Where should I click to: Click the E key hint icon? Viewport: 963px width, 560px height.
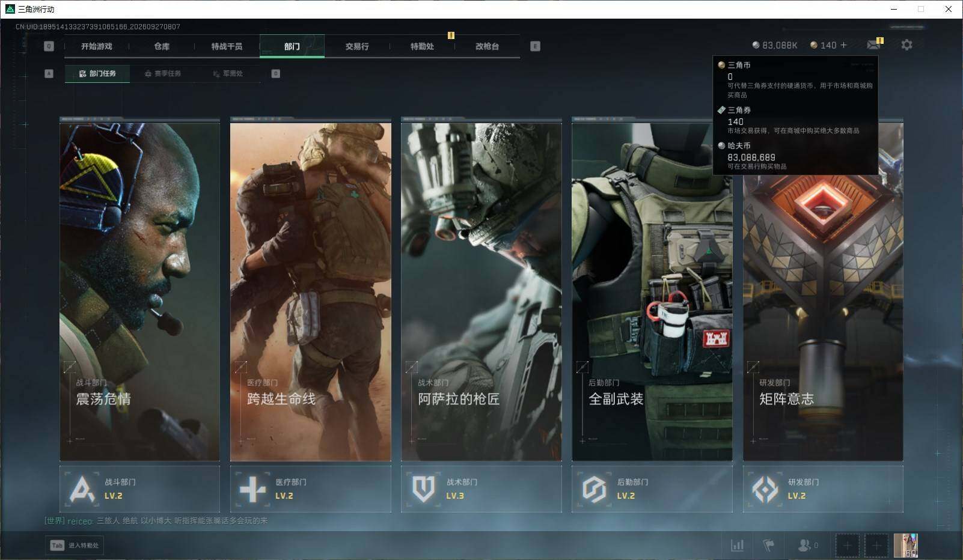(x=535, y=46)
